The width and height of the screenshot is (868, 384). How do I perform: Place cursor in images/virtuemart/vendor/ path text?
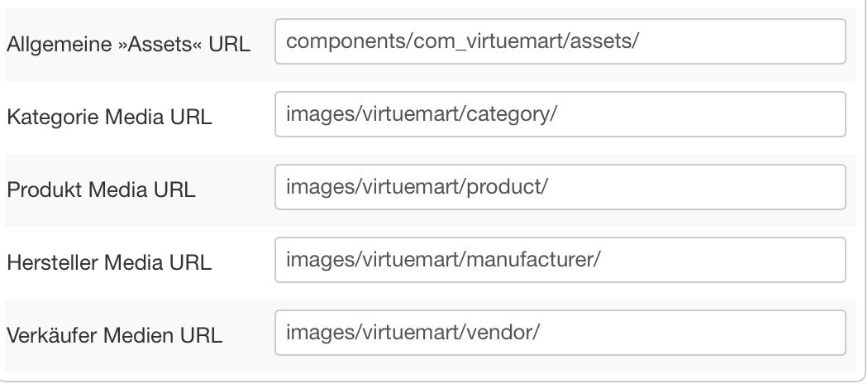(x=413, y=333)
